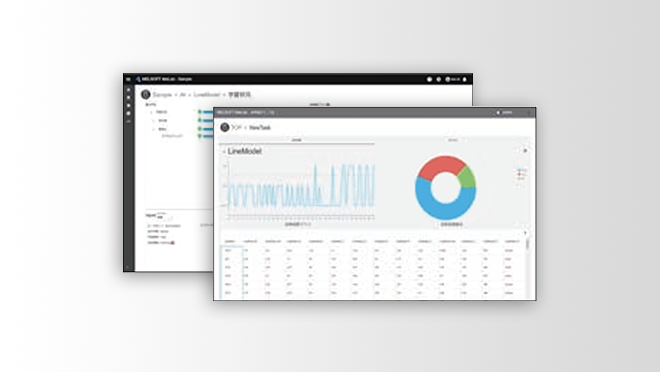Click the next arrow right of donut chart

click(525, 151)
